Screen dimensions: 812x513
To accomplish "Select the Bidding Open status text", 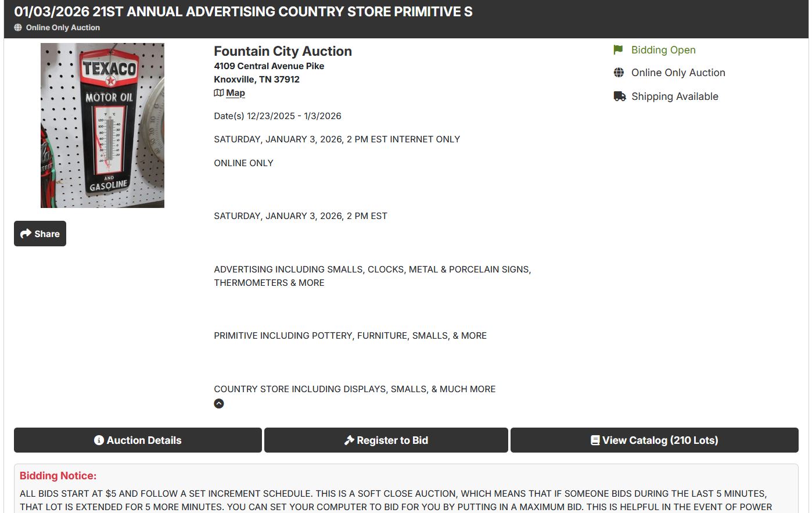I will point(663,50).
